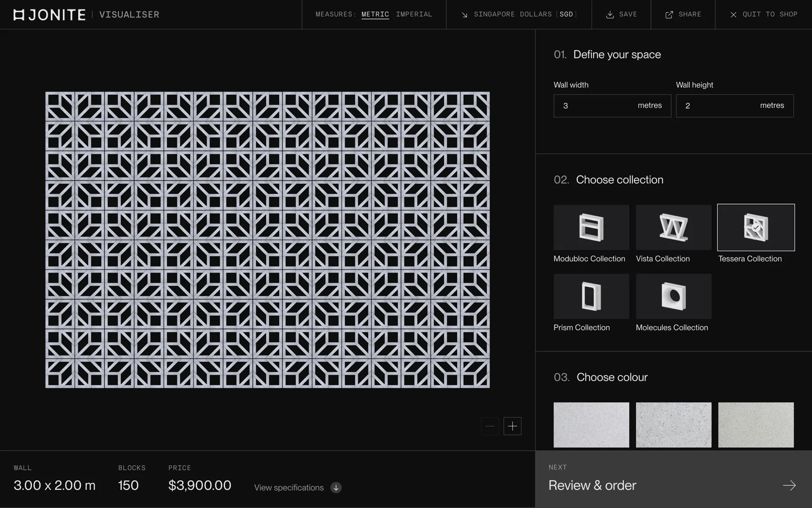Zoom in with the plus button
This screenshot has width=812, height=508.
point(512,426)
